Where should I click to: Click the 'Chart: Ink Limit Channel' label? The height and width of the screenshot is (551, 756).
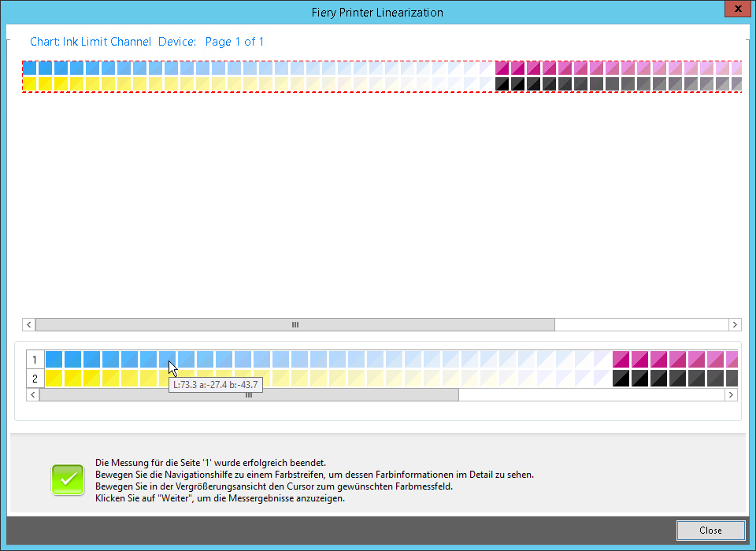coord(91,42)
